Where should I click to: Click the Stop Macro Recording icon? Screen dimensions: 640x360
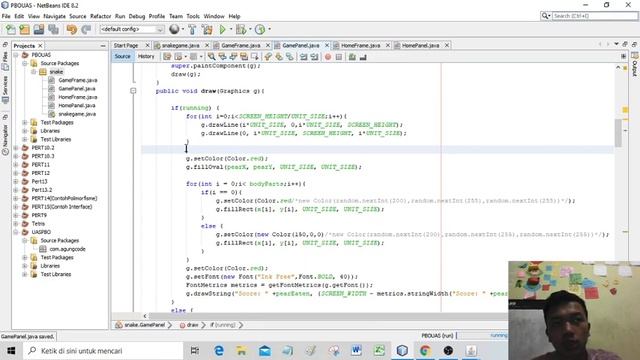tap(339, 57)
